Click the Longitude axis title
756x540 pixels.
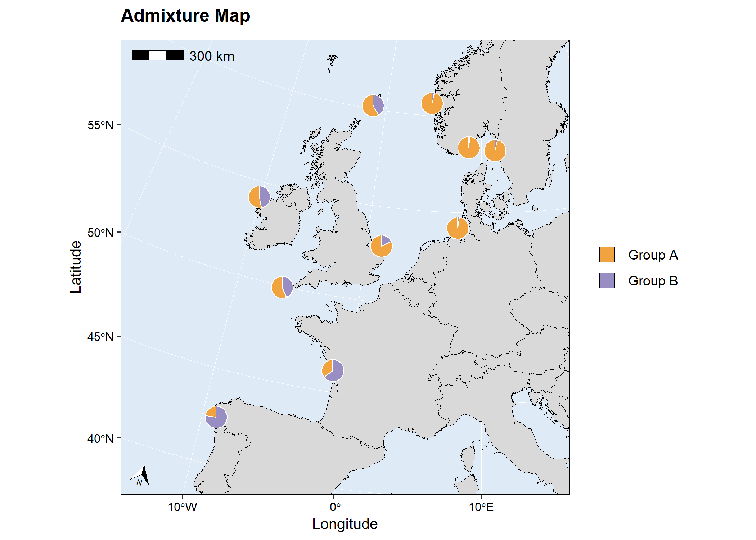pyautogui.click(x=345, y=524)
